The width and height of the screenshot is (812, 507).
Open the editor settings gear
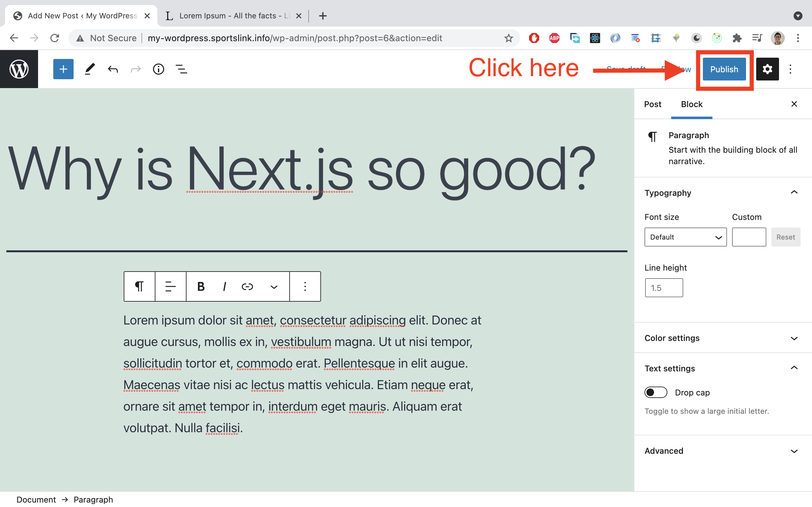(x=767, y=69)
